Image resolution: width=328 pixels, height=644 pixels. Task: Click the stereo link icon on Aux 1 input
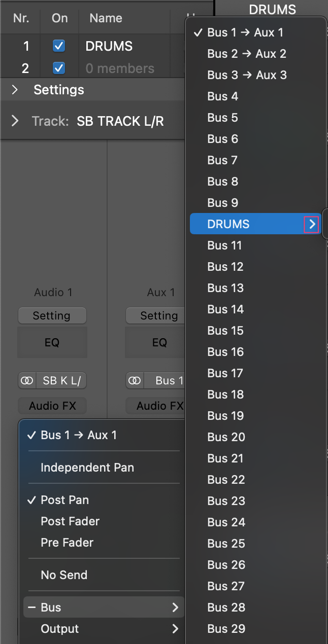point(135,381)
